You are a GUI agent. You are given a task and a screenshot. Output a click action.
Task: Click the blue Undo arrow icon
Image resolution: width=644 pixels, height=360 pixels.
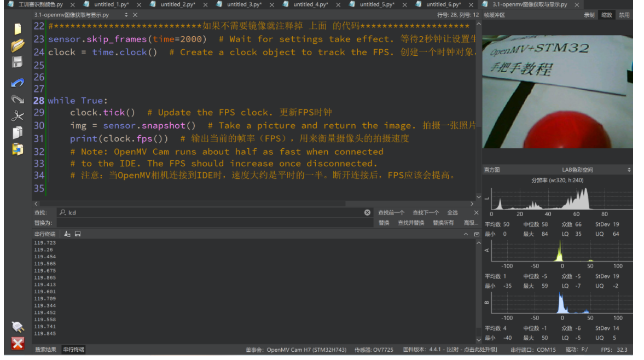[x=18, y=83]
